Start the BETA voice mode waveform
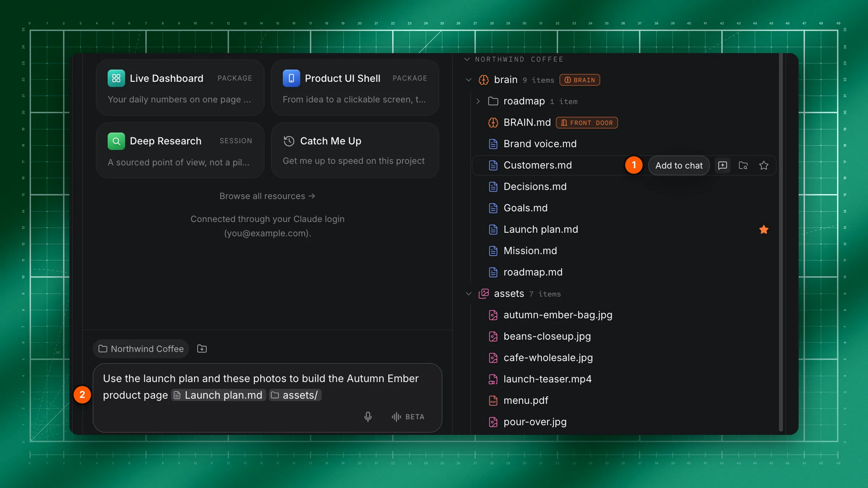 point(408,417)
